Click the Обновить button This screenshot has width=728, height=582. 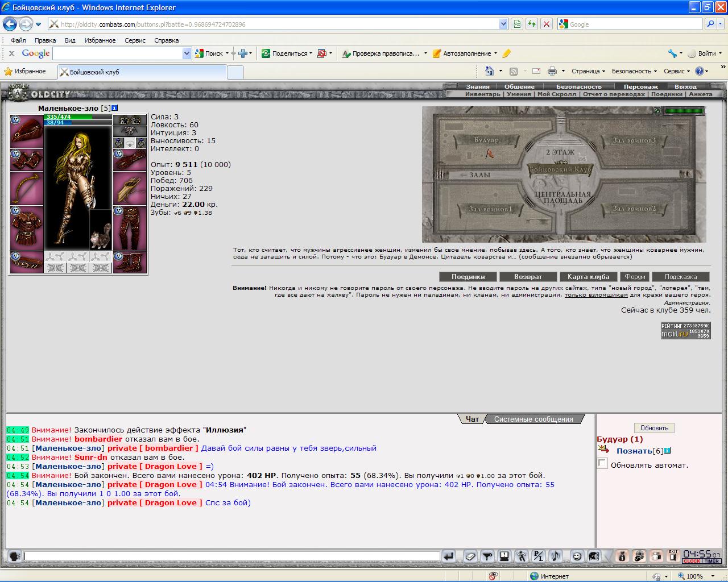654,428
